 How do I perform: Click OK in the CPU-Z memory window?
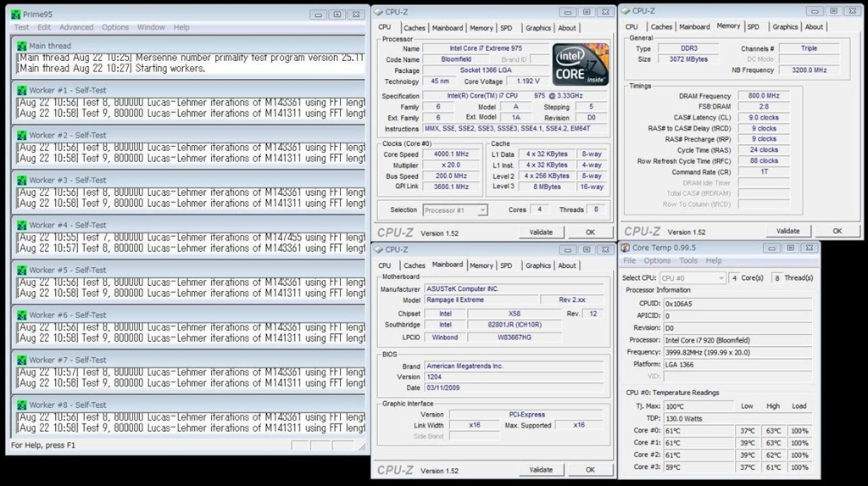point(836,231)
